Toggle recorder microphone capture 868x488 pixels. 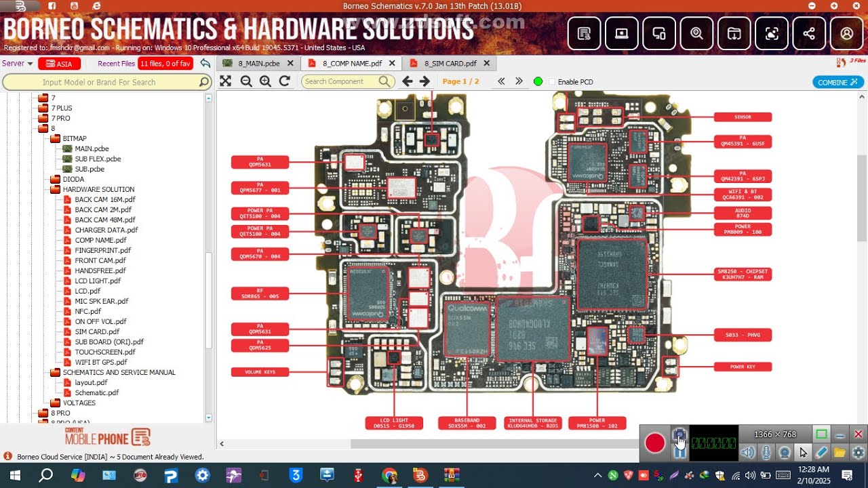[x=766, y=452]
